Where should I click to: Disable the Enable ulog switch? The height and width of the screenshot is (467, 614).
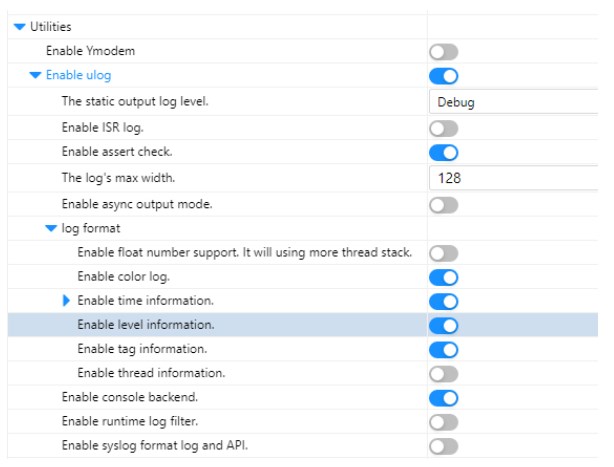pos(443,76)
